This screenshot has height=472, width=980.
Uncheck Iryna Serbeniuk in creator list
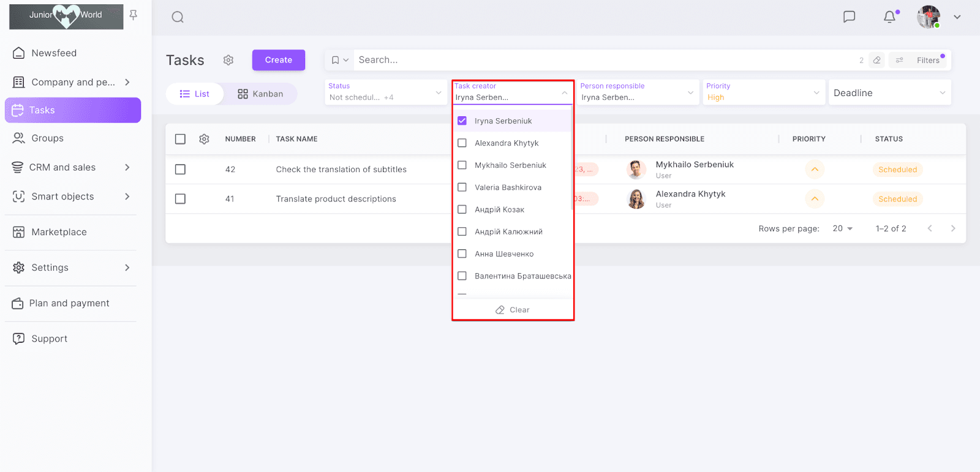tap(462, 121)
